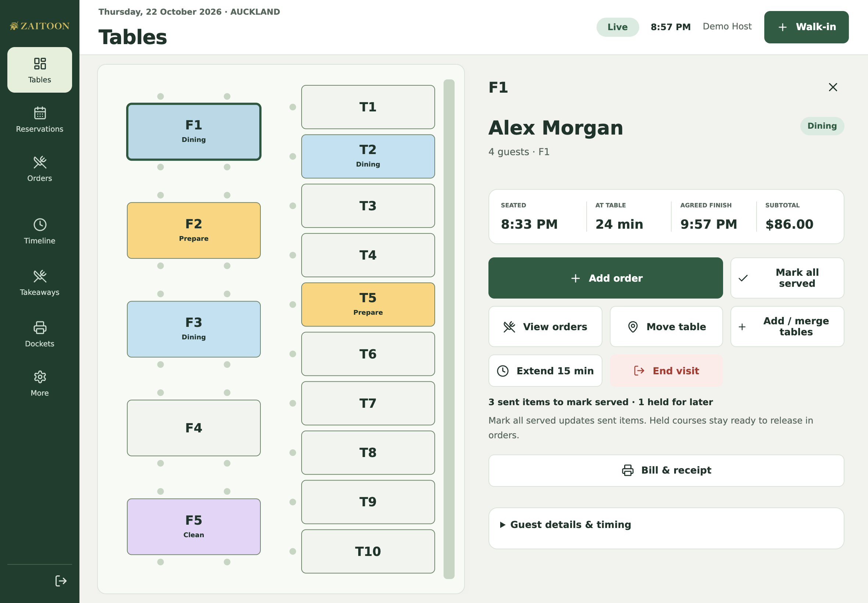Click '4 guests · F1' text
Screen dimensions: 868x603
point(519,152)
